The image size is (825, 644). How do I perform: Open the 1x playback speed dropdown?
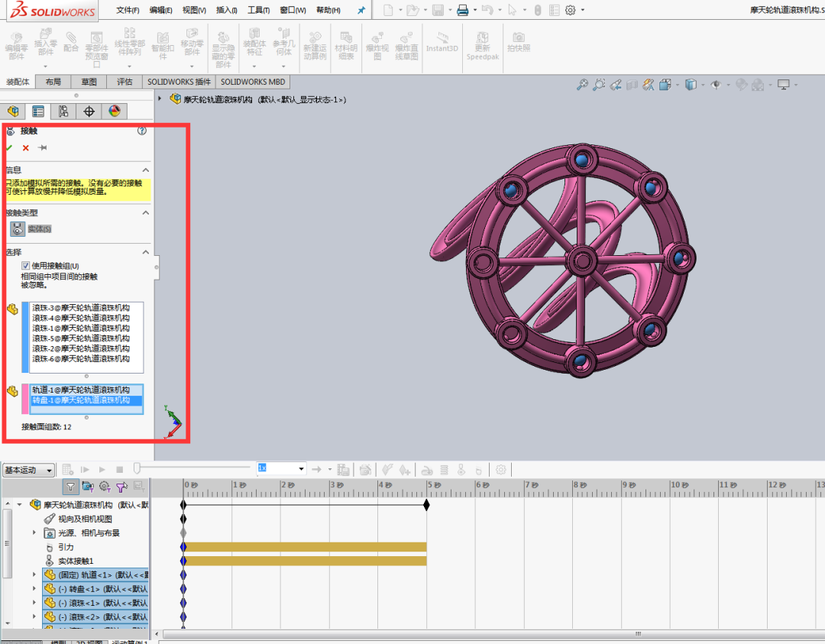click(x=300, y=469)
